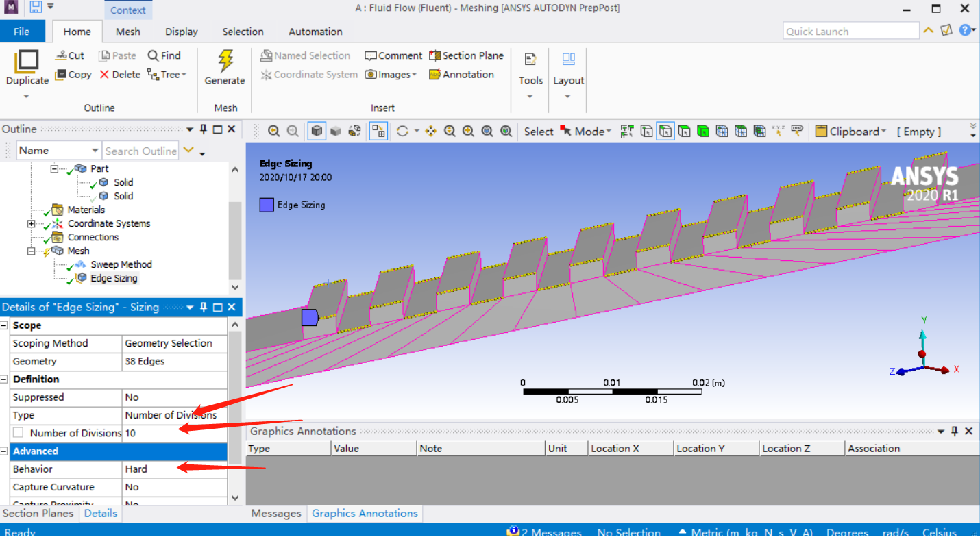
Task: Toggle the thick shells and beams view icon
Action: 378,131
